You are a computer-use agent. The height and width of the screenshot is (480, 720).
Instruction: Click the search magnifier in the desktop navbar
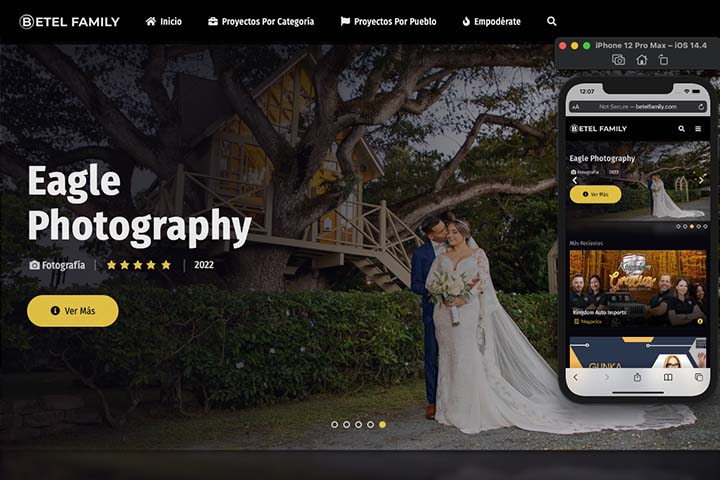[552, 22]
